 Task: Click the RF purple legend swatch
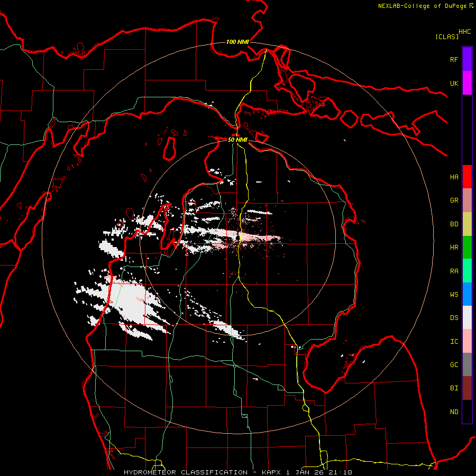click(467, 59)
